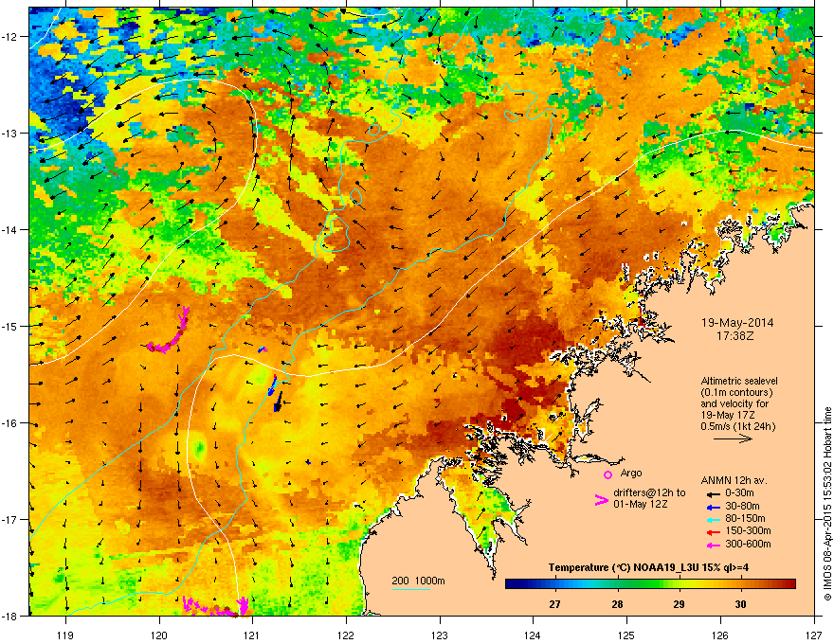This screenshot has width=834, height=644.
Task: Click the '0-30m' depth label
Action: pyautogui.click(x=739, y=493)
